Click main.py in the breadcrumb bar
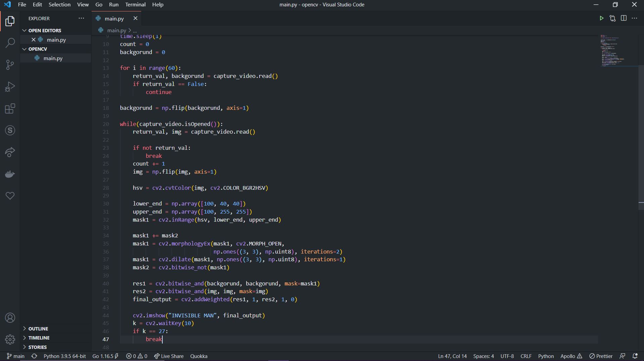This screenshot has height=361, width=644. pyautogui.click(x=116, y=31)
